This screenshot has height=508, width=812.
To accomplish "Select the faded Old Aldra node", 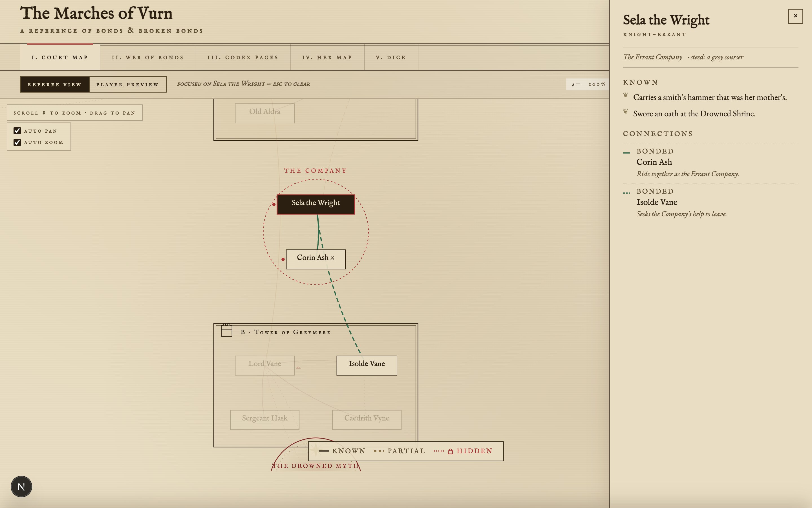I will [264, 113].
